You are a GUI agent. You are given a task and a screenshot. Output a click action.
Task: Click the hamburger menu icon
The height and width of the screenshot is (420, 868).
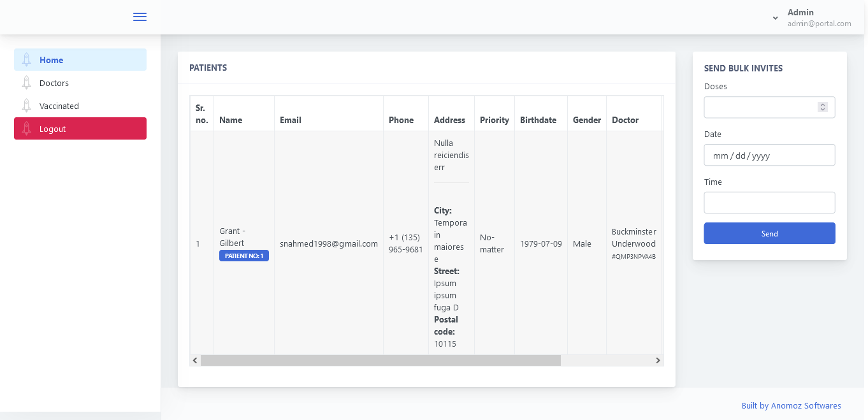[x=140, y=17]
